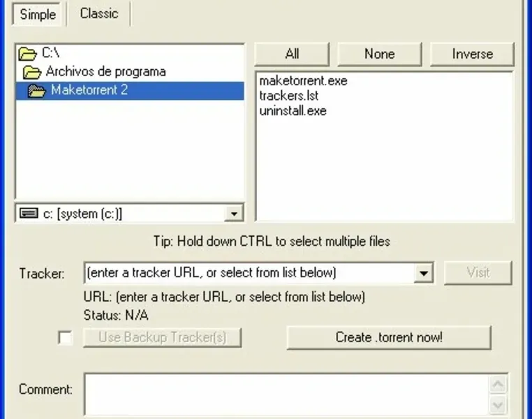This screenshot has width=532, height=419.
Task: Click the All button
Action: click(292, 54)
